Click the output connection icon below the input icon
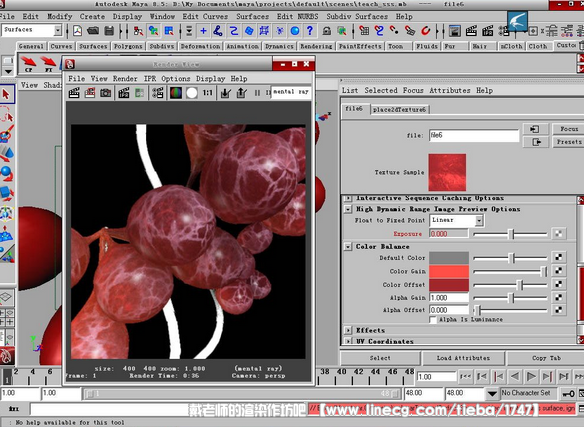Screen dimensions: 584x427 (x=535, y=142)
